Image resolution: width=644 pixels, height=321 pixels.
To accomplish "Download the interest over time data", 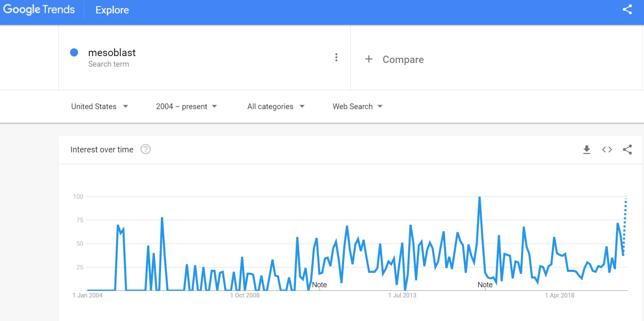I will (586, 150).
